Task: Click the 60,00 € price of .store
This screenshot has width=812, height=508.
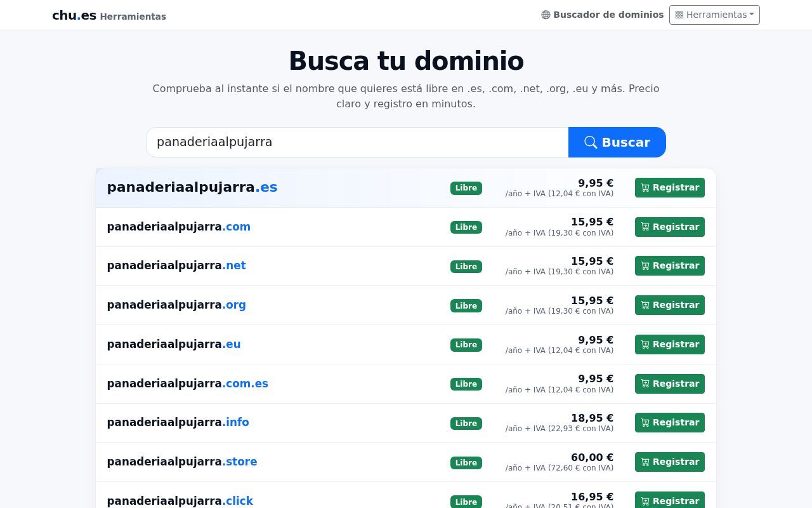Action: 592,457
